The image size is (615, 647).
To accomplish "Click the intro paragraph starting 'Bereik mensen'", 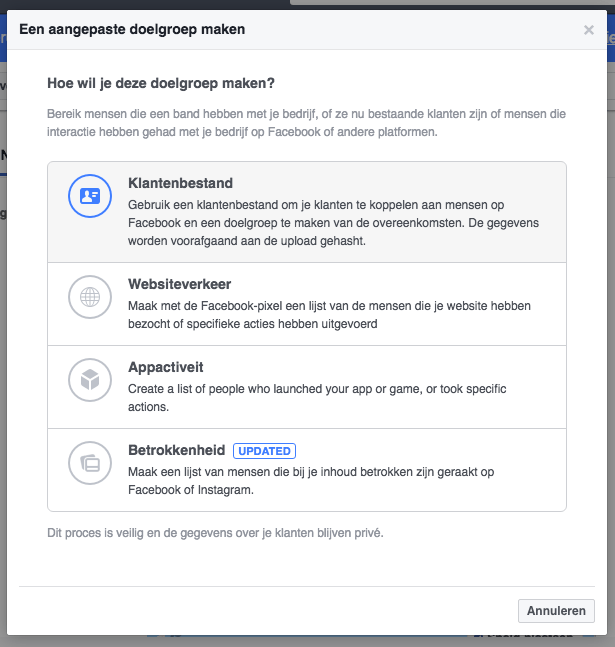I will click(306, 123).
